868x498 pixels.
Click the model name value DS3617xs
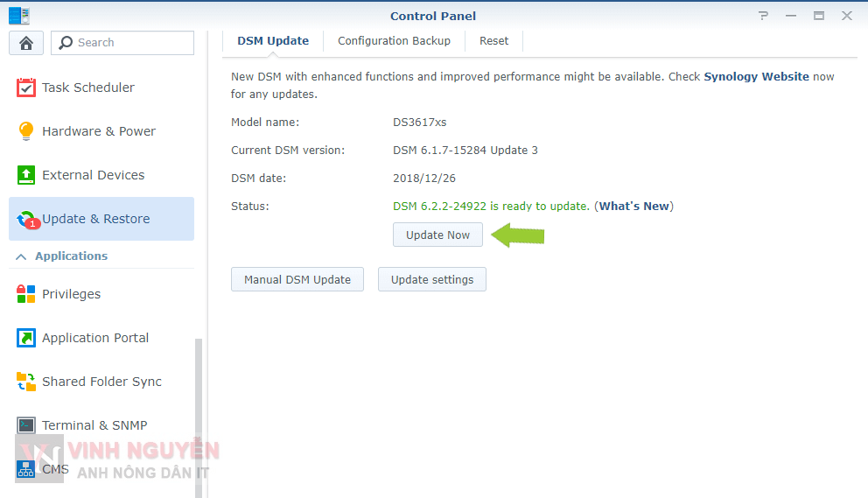point(420,123)
